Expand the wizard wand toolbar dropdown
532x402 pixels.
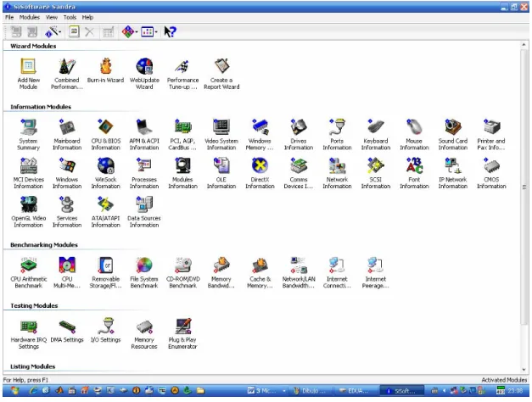(59, 32)
